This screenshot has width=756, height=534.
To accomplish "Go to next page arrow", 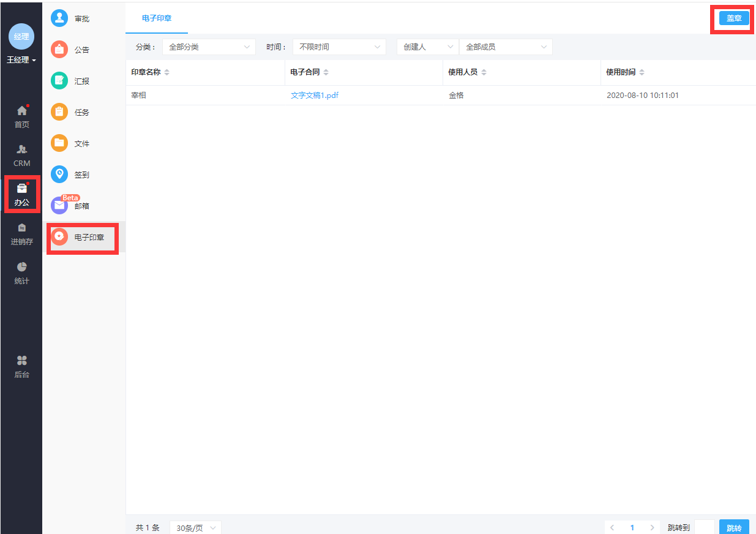I will click(x=653, y=527).
